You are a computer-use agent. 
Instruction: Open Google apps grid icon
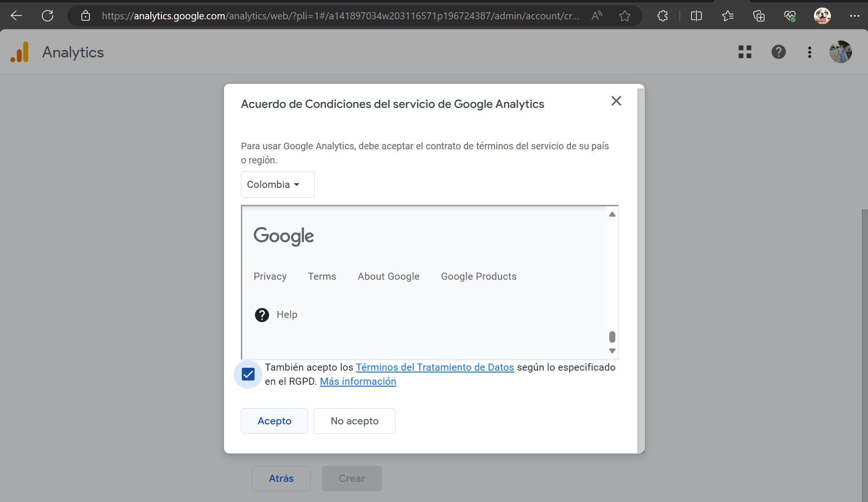[745, 52]
